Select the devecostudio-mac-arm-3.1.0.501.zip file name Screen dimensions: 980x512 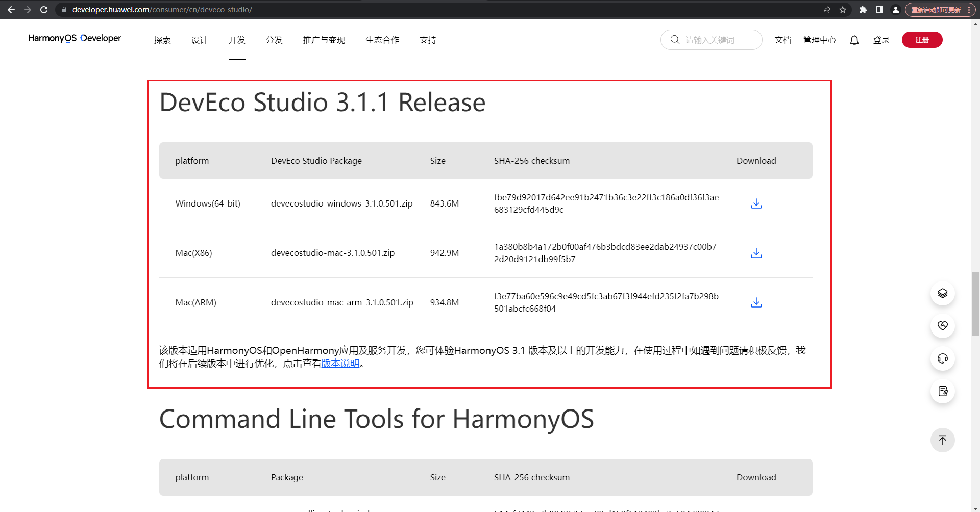[x=342, y=302]
